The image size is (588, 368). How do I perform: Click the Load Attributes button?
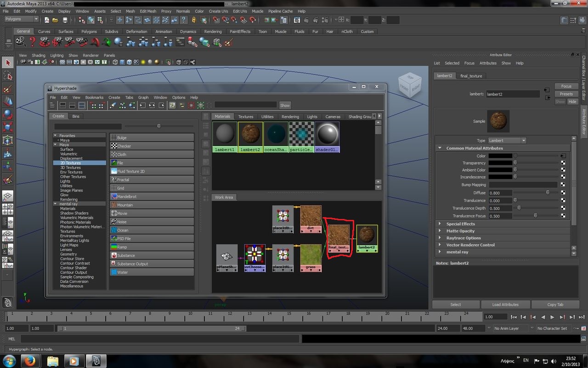click(505, 305)
